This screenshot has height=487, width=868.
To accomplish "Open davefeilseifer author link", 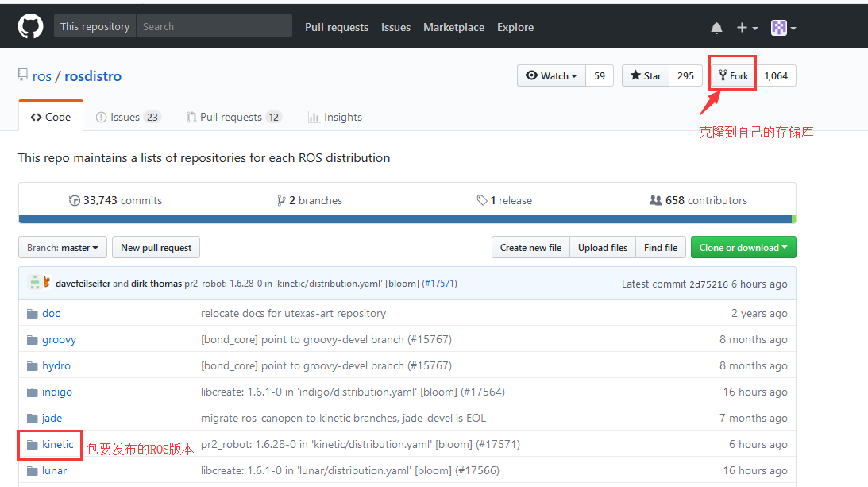I will pyautogui.click(x=83, y=284).
